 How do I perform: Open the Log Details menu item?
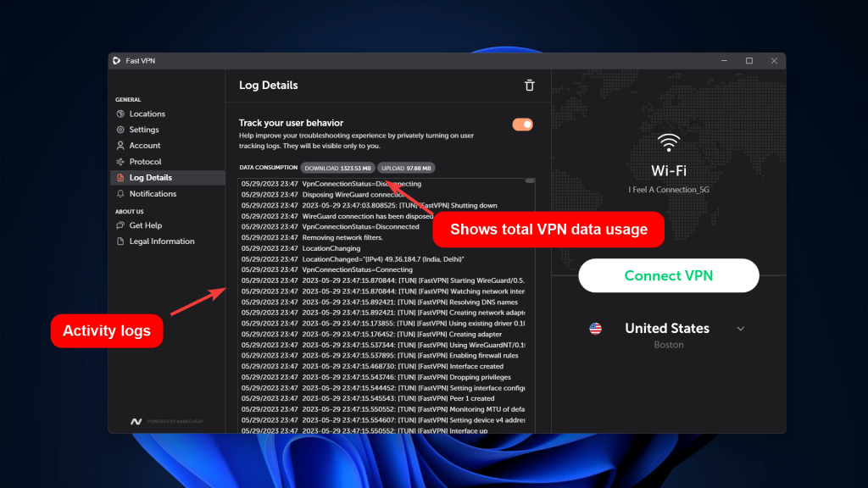coord(150,178)
